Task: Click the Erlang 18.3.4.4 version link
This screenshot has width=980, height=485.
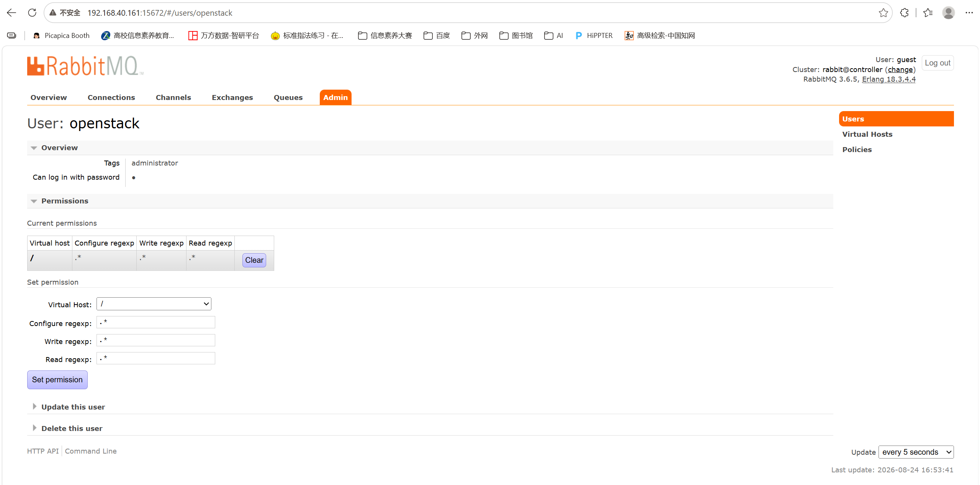Action: (x=889, y=79)
